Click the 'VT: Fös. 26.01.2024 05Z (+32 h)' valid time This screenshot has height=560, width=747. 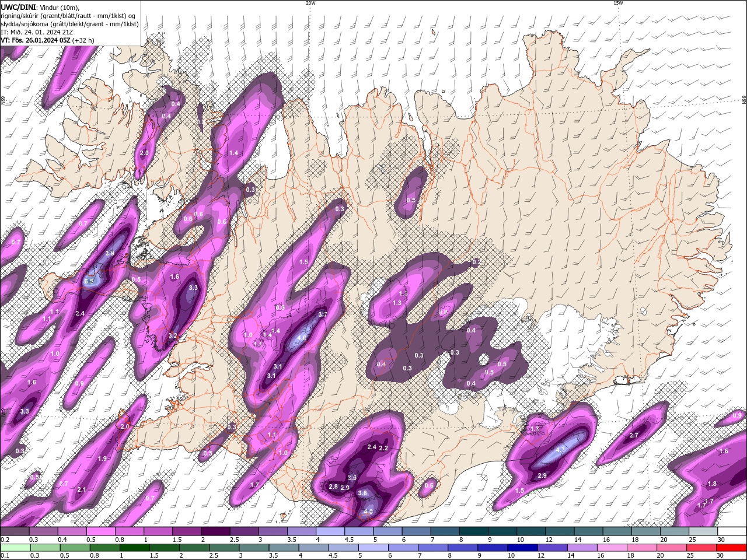point(48,40)
